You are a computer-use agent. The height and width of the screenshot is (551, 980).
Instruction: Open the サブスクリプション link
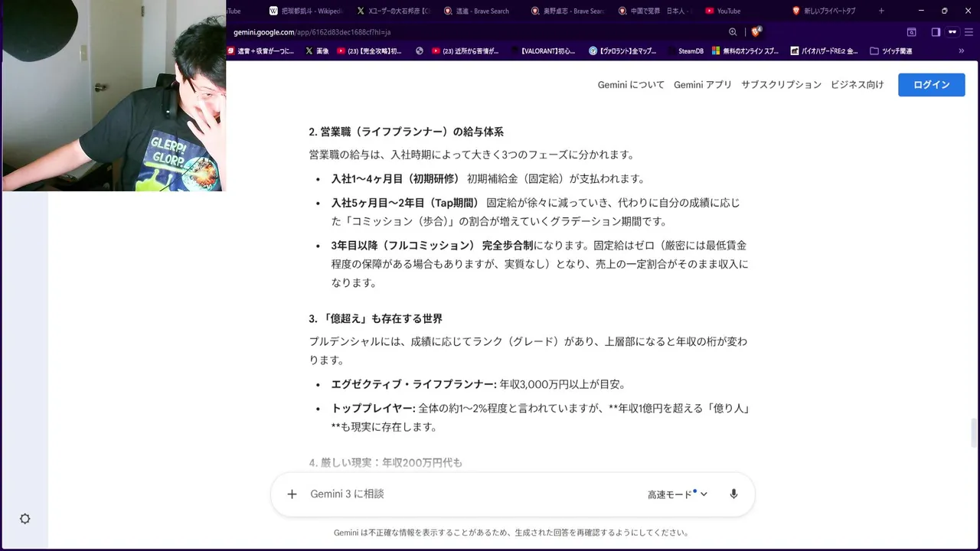tap(781, 85)
